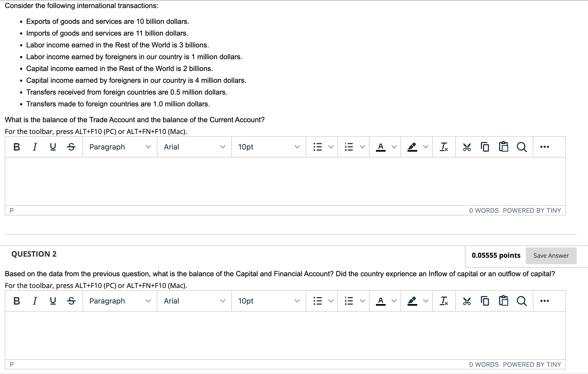Toggle Underline in second answer editor
The image size is (588, 374).
pyautogui.click(x=53, y=301)
